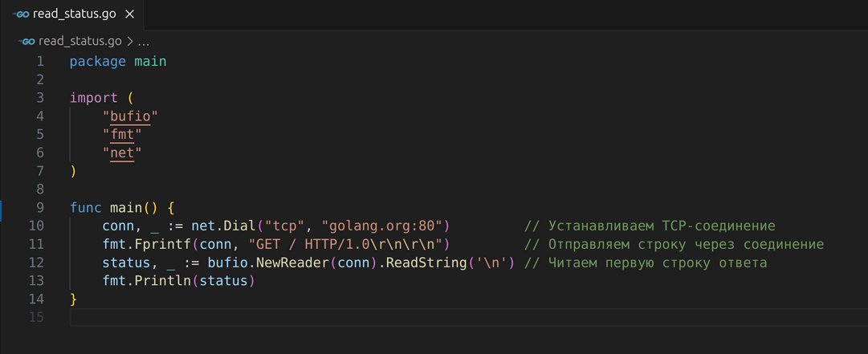Click the breadcrumb chevron separator
The height and width of the screenshot is (354, 868).
click(x=130, y=41)
